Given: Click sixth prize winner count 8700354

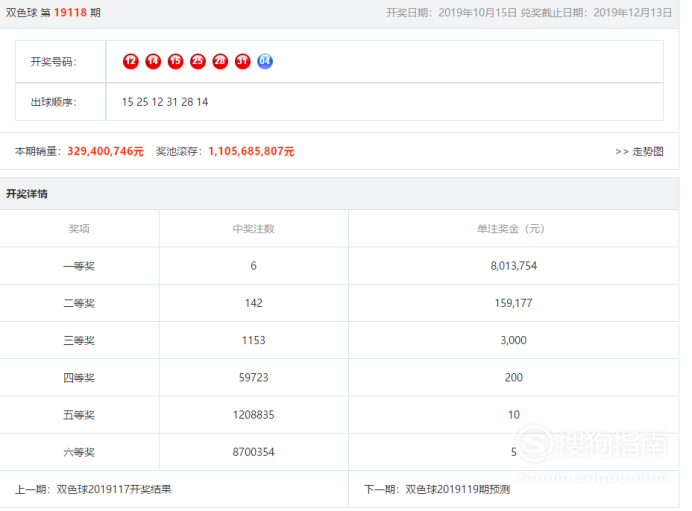Looking at the screenshot, I should (254, 452).
